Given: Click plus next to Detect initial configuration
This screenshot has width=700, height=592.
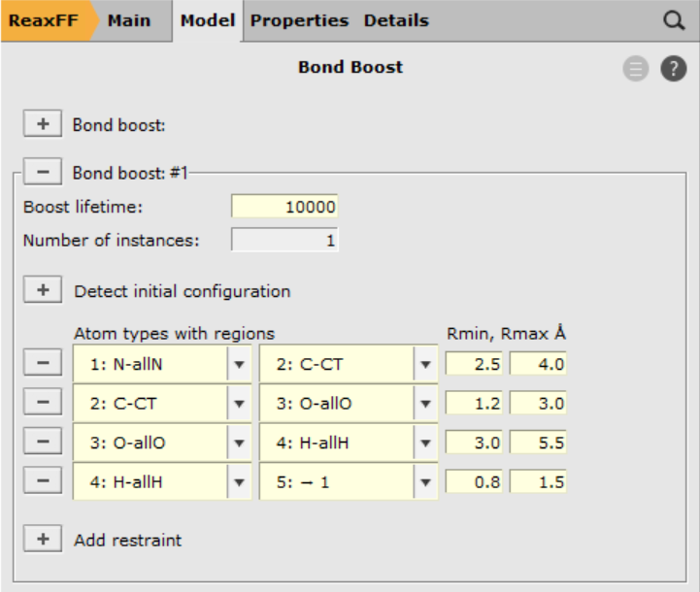Looking at the screenshot, I should [43, 290].
